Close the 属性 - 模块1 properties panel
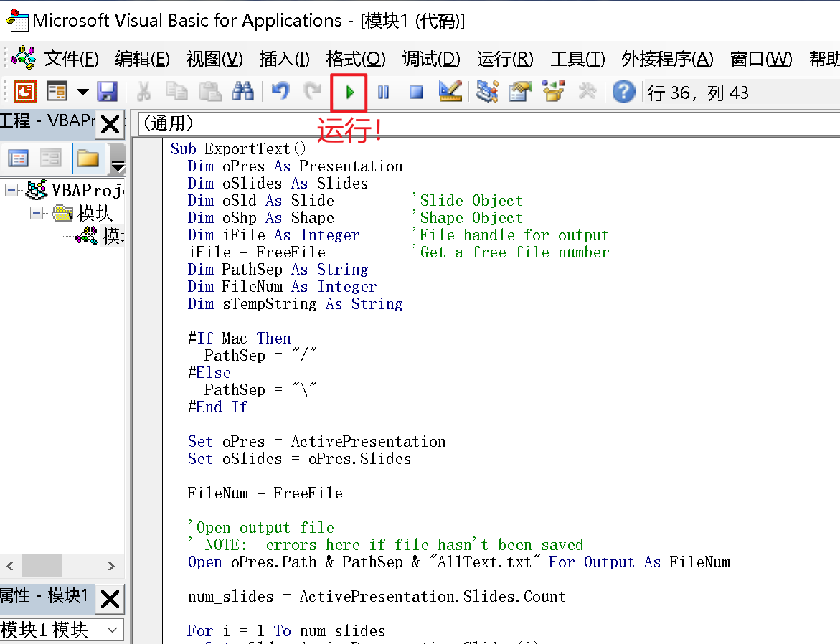Viewport: 840px width, 644px height. 110,599
